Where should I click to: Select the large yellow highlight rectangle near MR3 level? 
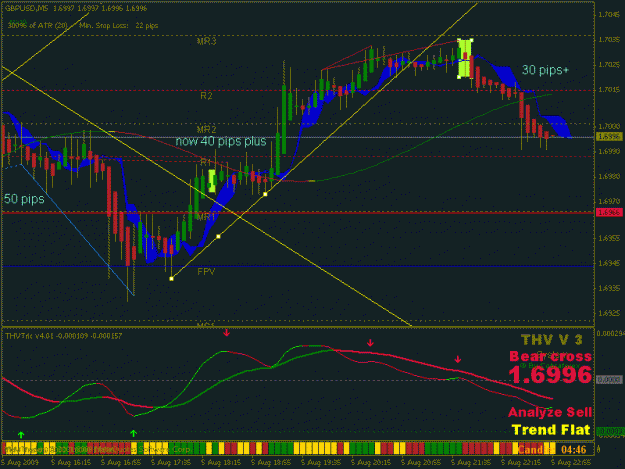464,59
